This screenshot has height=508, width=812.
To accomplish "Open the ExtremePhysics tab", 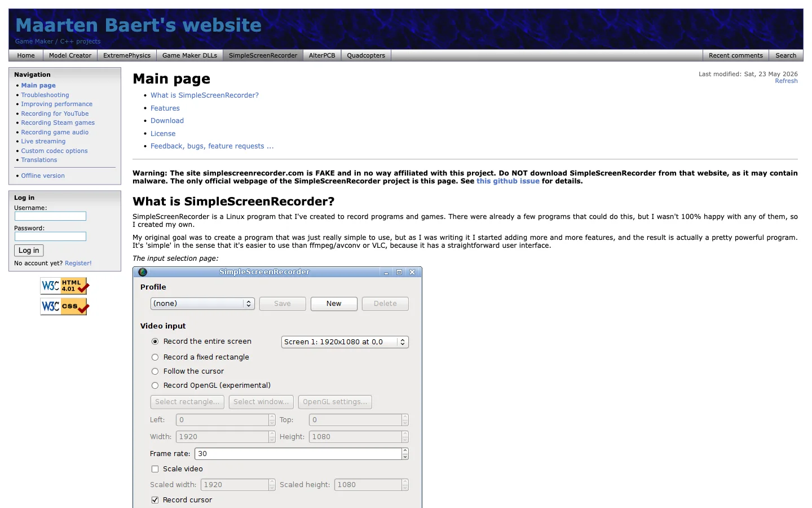I will (x=127, y=55).
